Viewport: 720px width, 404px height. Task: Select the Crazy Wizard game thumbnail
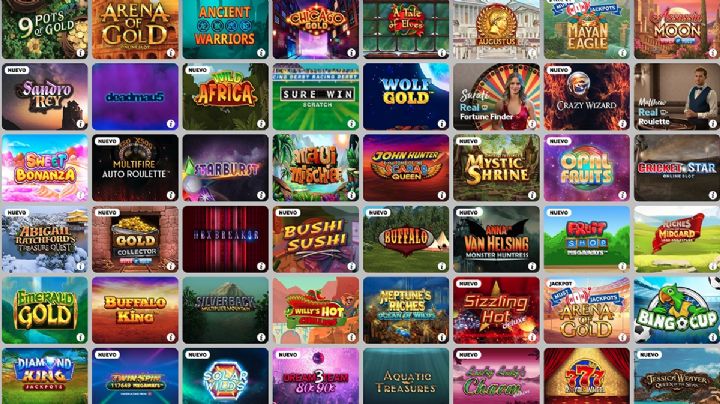(x=587, y=97)
